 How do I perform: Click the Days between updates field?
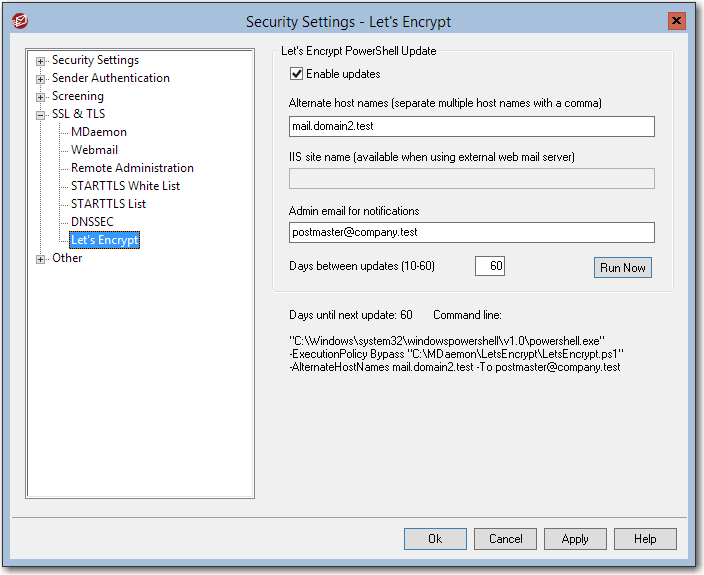[490, 266]
